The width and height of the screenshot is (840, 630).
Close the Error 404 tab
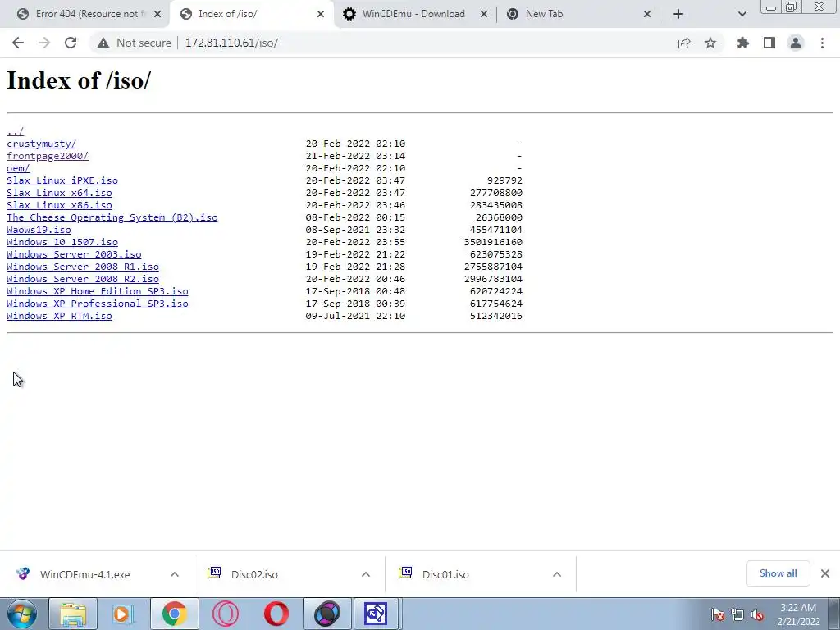[157, 14]
